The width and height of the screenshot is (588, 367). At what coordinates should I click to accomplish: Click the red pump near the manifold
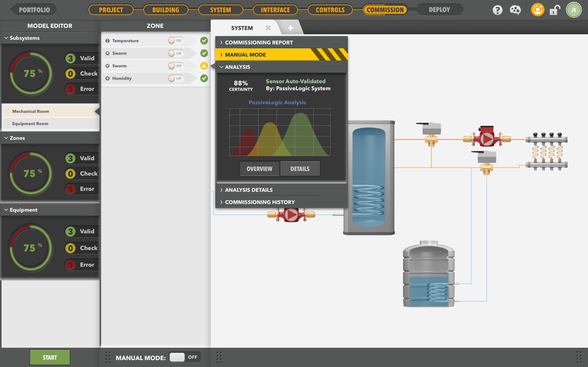[487, 139]
